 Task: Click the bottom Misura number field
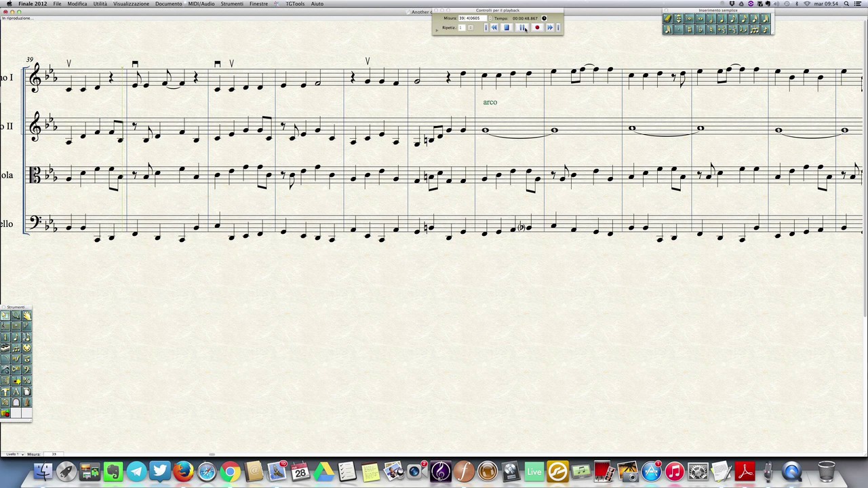click(x=54, y=454)
